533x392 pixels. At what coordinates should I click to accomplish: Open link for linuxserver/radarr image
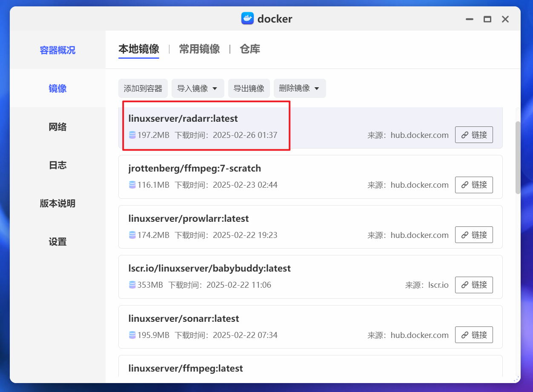474,135
